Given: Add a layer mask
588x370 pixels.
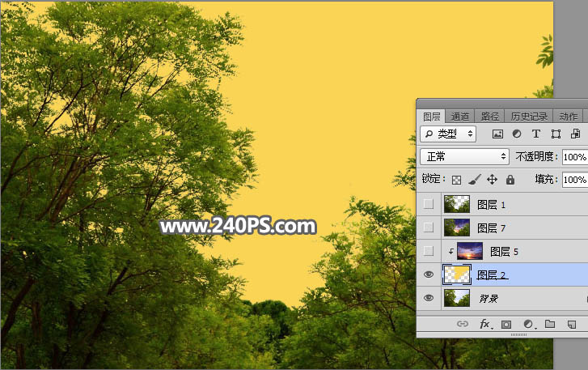Looking at the screenshot, I should (506, 324).
